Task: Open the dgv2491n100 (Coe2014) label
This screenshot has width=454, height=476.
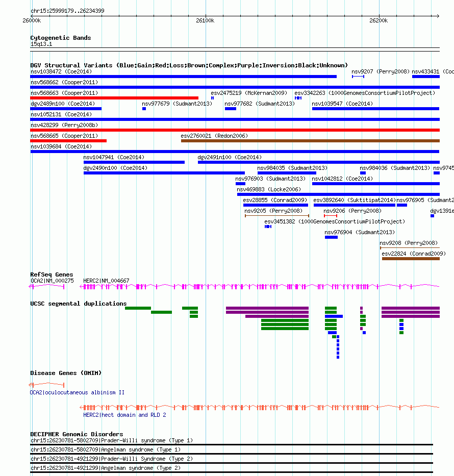Action: tap(230, 157)
